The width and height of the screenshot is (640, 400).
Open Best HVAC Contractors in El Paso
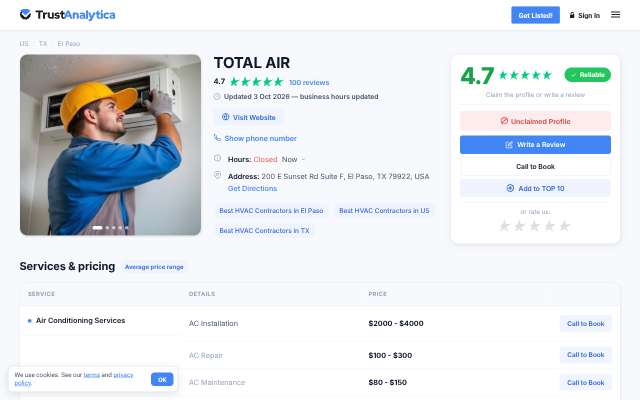271,211
